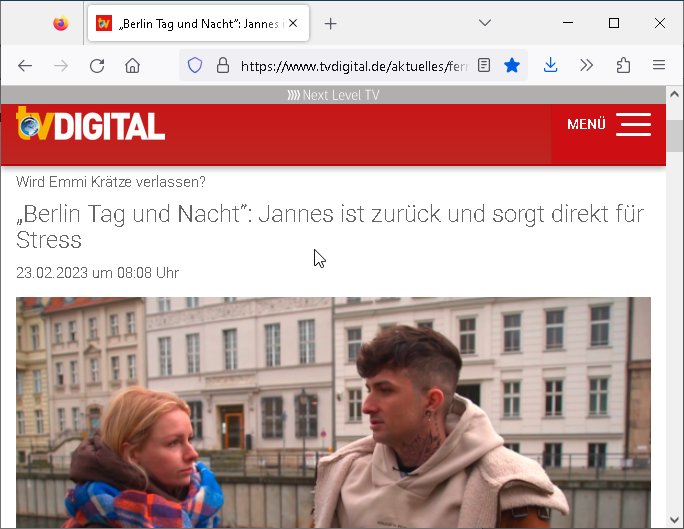Expand the more tools overflow chevrons
684x529 pixels.
pyautogui.click(x=587, y=66)
